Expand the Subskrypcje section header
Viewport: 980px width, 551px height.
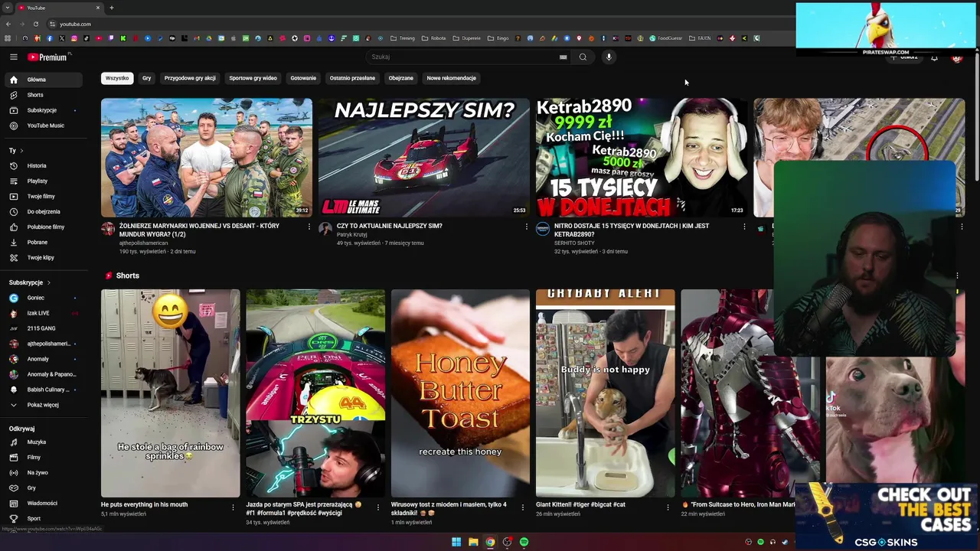(30, 282)
